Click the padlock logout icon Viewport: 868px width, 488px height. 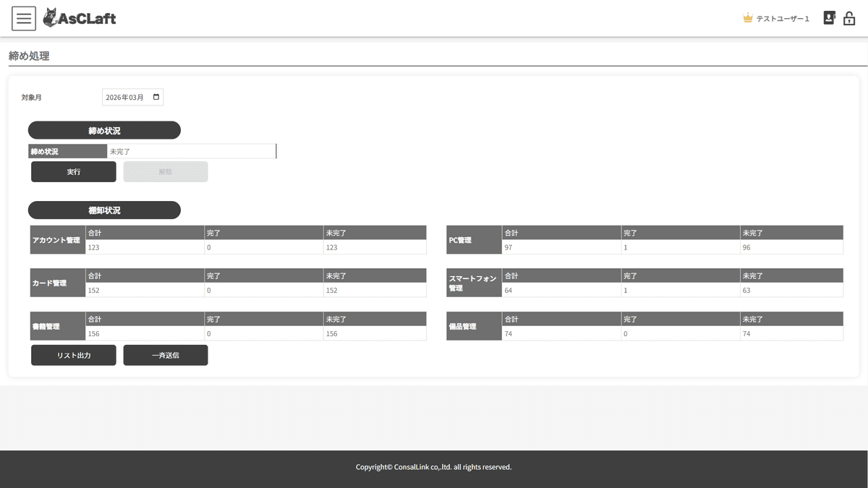(849, 18)
